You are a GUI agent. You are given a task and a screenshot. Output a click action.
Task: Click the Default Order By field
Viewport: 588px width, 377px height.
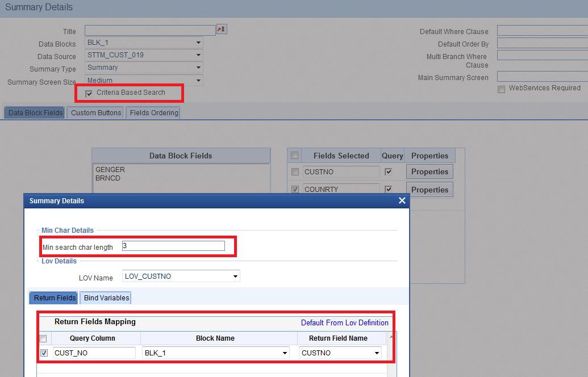(542, 43)
